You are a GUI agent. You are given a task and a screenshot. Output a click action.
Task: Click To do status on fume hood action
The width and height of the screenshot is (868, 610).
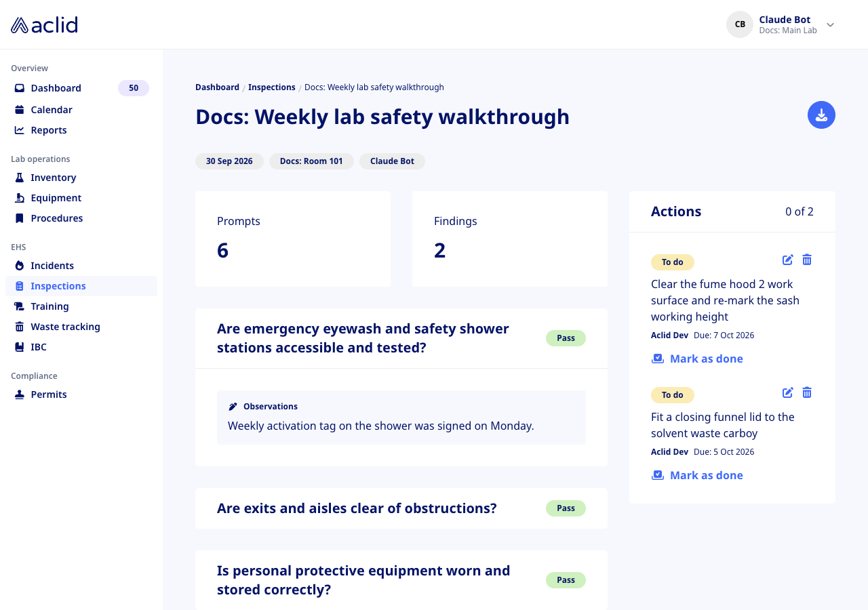tap(673, 262)
